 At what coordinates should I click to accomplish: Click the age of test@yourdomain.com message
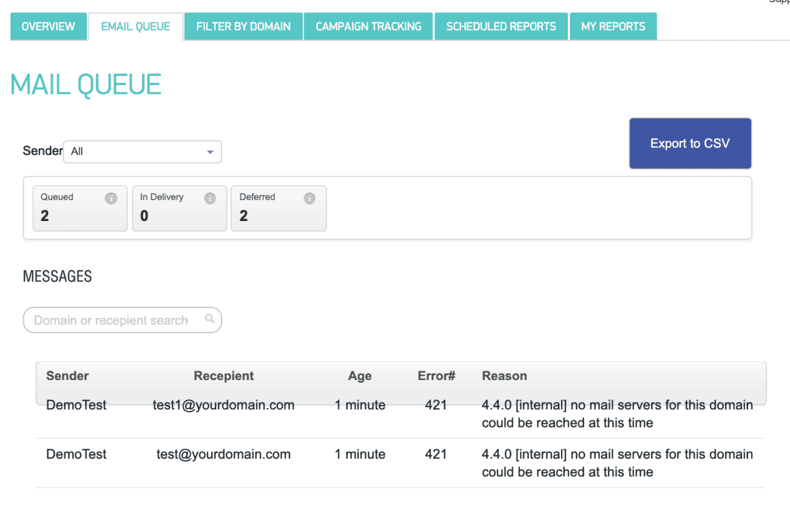click(360, 454)
